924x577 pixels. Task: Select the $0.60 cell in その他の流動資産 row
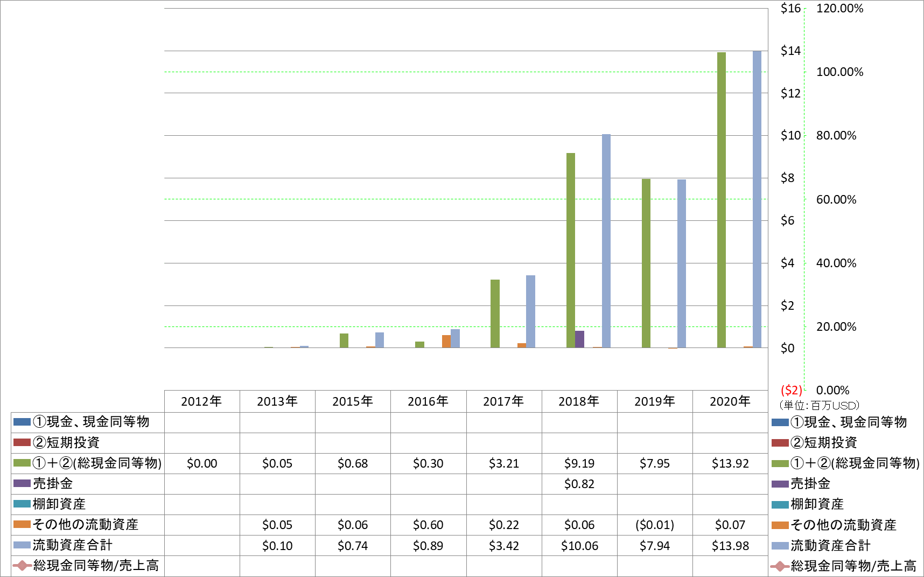coord(428,525)
